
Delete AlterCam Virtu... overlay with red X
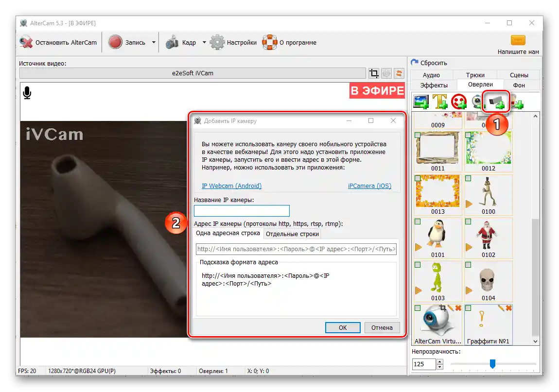(x=458, y=308)
